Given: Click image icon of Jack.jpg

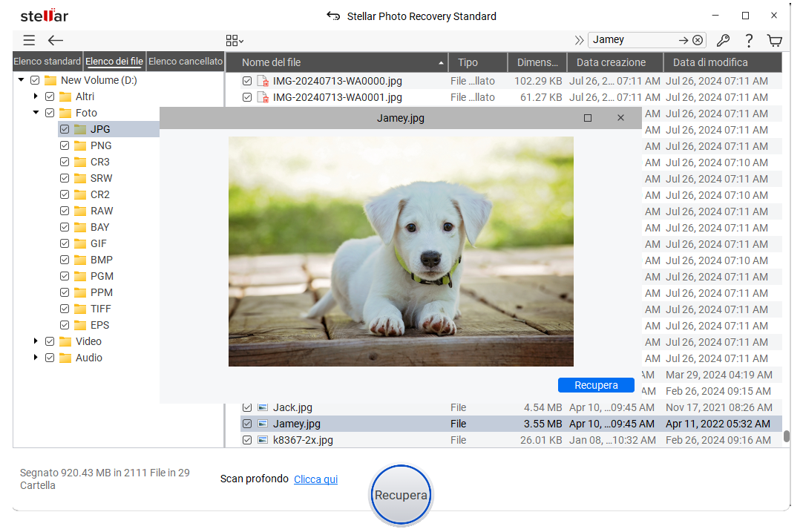Looking at the screenshot, I should pyautogui.click(x=263, y=407).
